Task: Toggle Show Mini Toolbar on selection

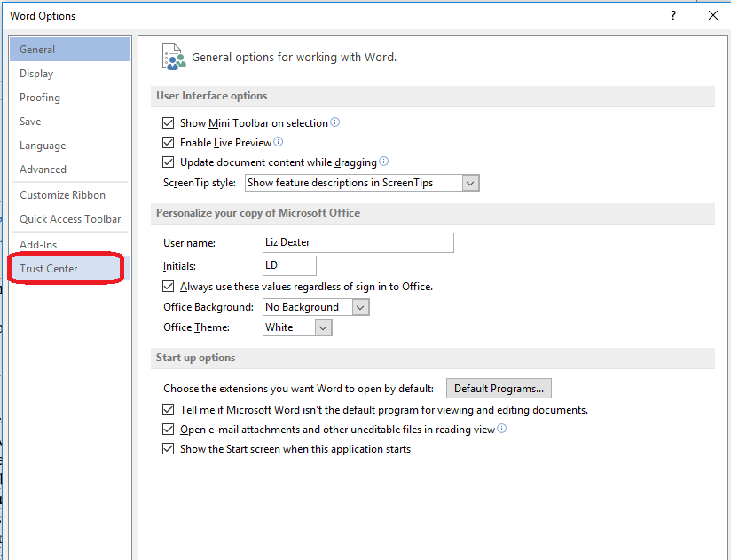Action: click(x=169, y=123)
